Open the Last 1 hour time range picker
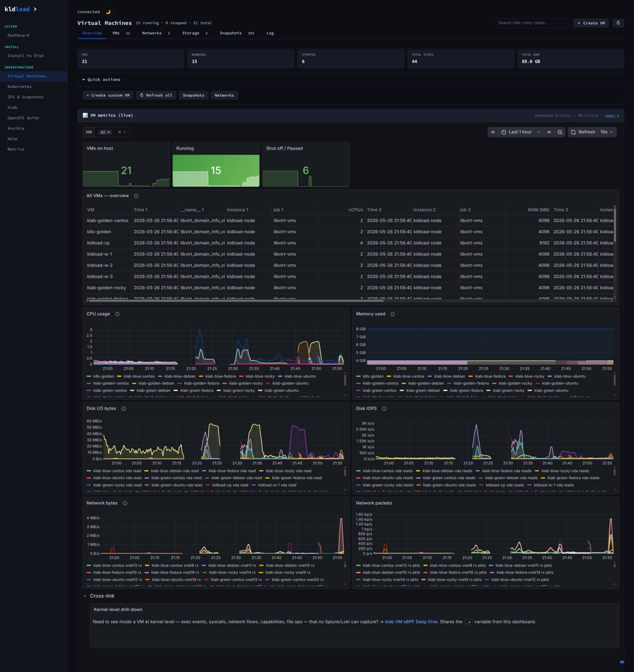Image resolution: width=634 pixels, height=672 pixels. [521, 132]
